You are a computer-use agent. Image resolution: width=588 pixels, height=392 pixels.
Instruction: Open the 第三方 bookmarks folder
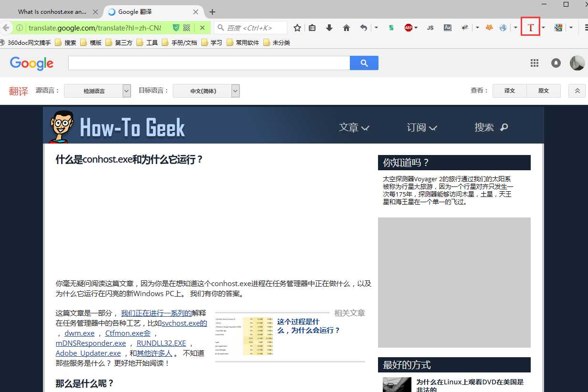119,42
